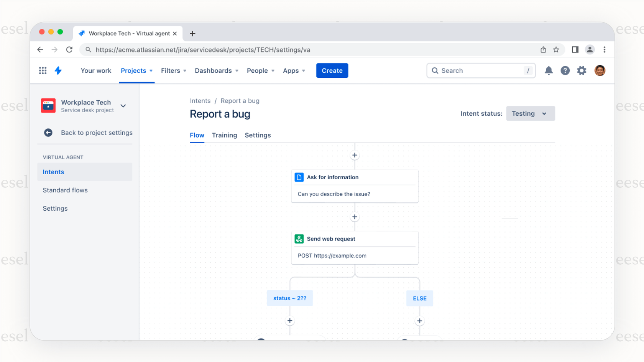Open the Atlassian app switcher grid

[43, 70]
